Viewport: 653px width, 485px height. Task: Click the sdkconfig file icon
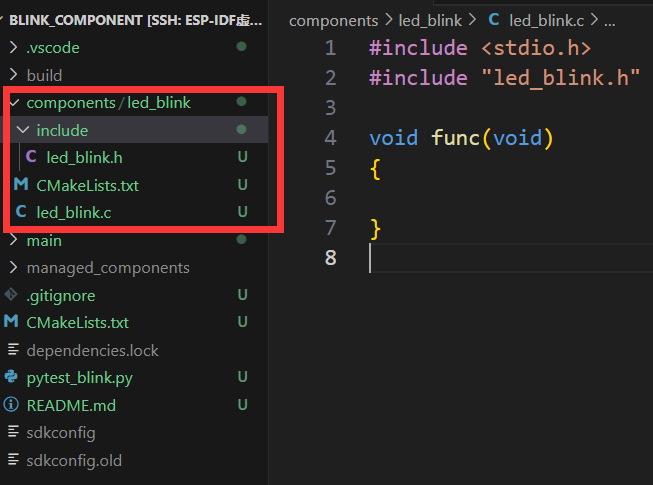click(12, 432)
